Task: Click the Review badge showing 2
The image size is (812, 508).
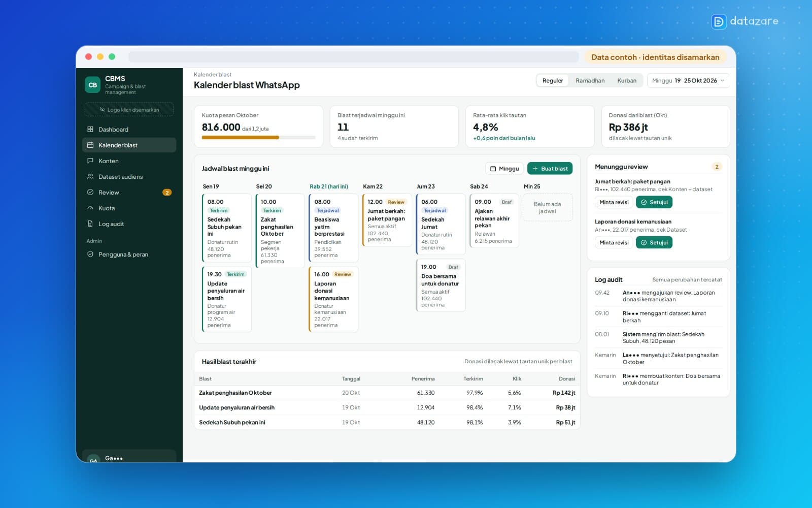Action: tap(167, 193)
